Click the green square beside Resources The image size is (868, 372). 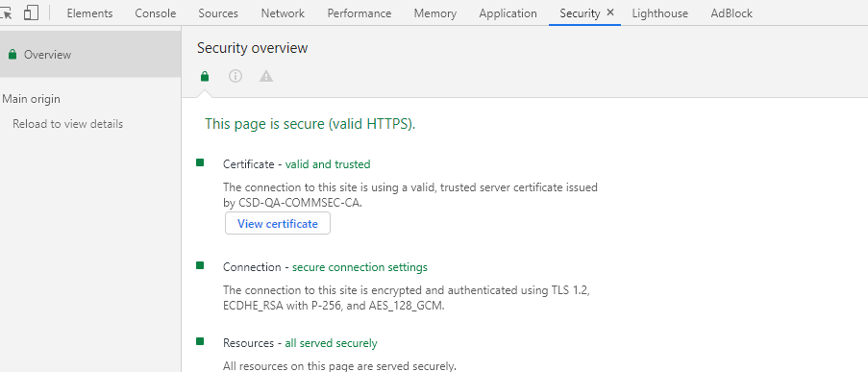tap(200, 341)
